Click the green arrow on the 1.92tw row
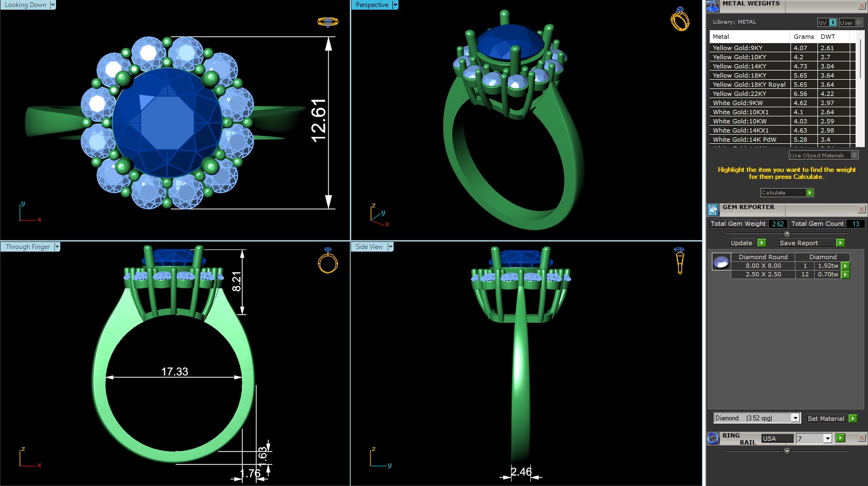This screenshot has width=868, height=486. [845, 266]
